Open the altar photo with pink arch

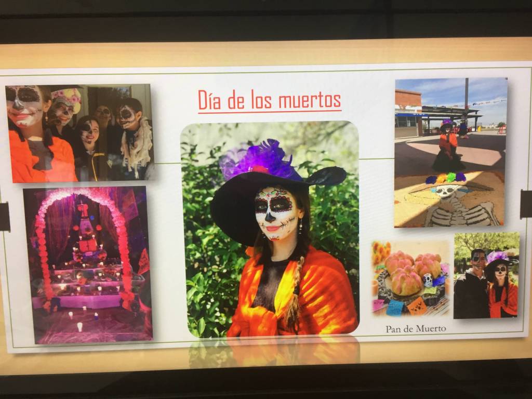coord(87,265)
